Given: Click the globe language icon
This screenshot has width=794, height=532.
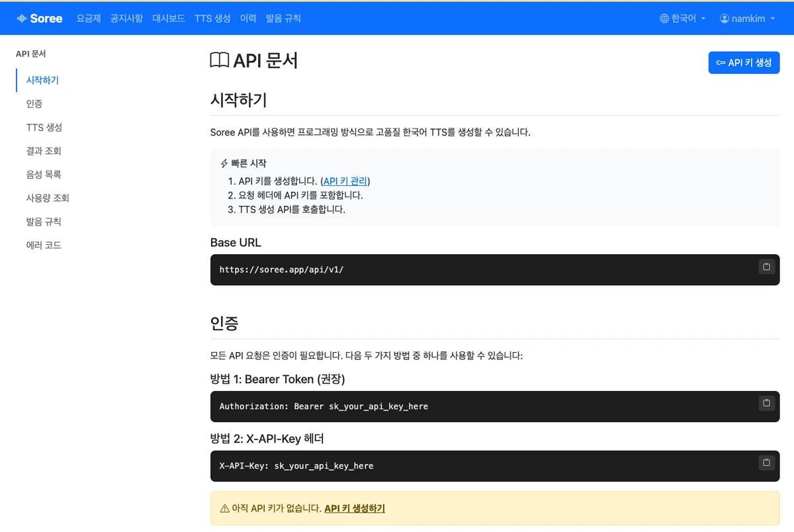Looking at the screenshot, I should tap(664, 19).
